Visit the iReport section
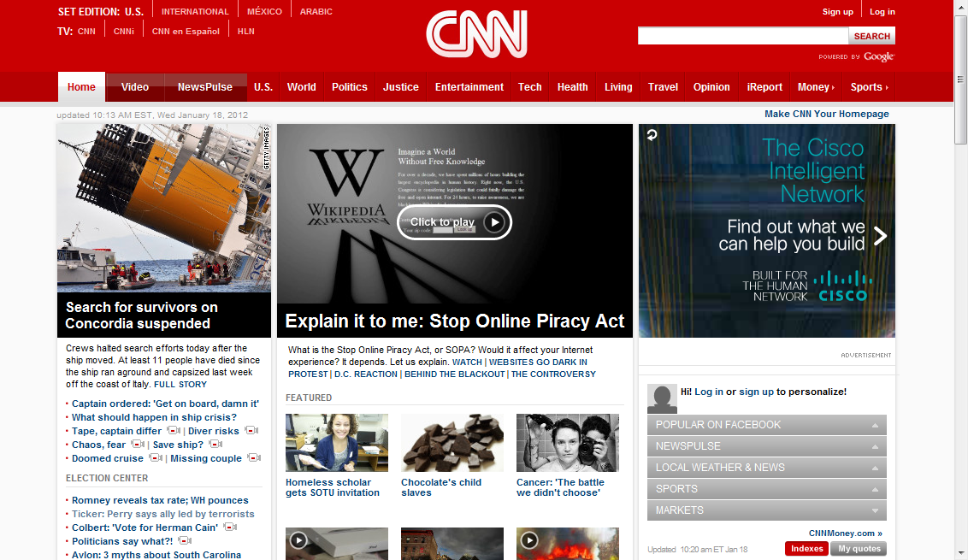 coord(764,87)
